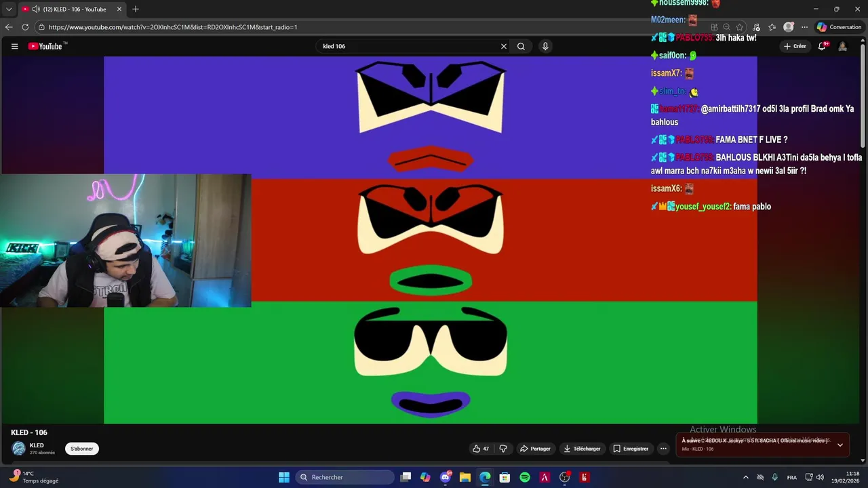
Task: Show hidden icons in the system tray
Action: [746, 477]
